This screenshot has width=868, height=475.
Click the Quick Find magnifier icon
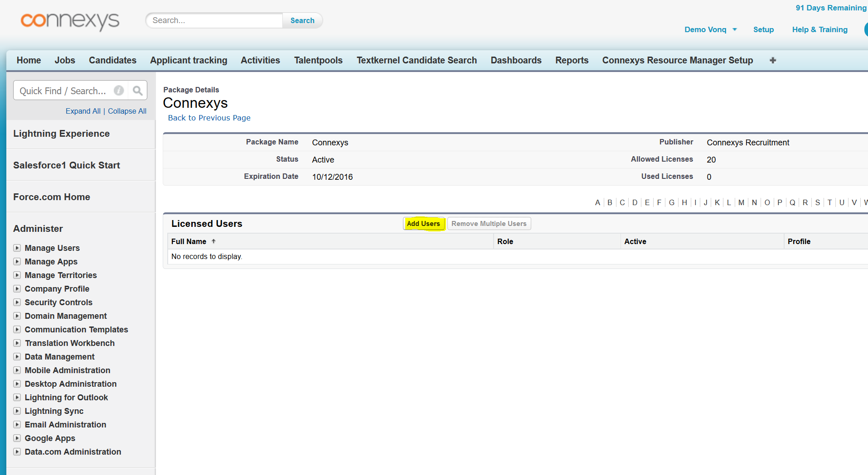point(137,91)
